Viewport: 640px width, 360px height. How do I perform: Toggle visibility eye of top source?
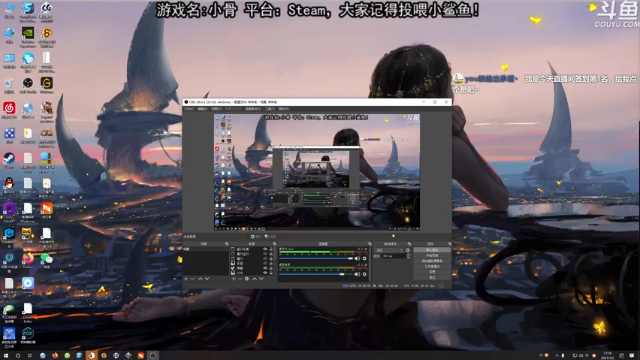click(265, 249)
